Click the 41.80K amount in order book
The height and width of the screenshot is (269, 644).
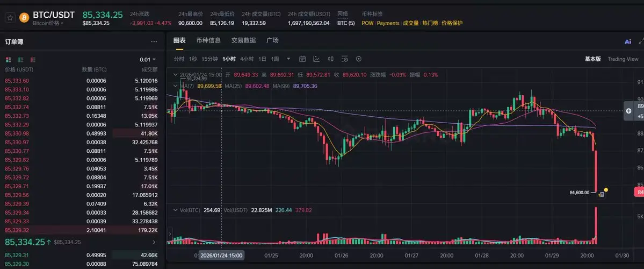149,133
